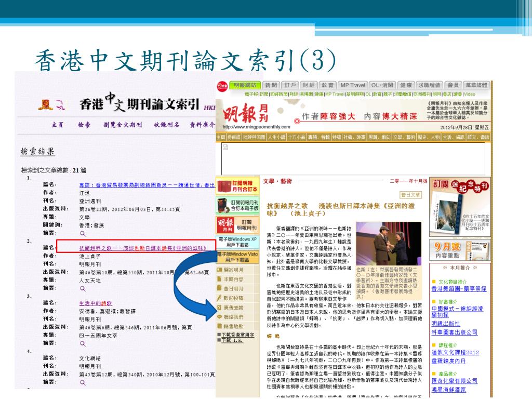The image size is (532, 399).
Task: Open 聯絡我們 in the sidebar menu
Action: (233, 317)
